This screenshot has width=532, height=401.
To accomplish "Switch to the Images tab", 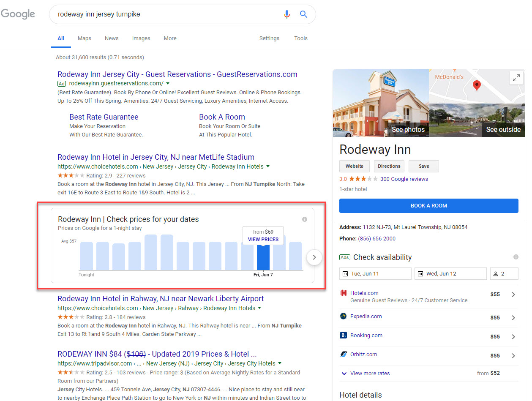I will point(141,38).
